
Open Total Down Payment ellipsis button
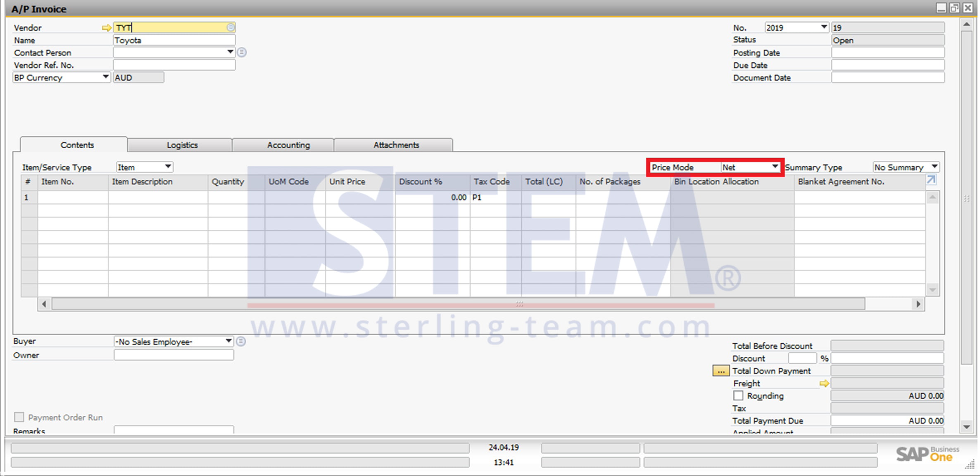click(721, 371)
